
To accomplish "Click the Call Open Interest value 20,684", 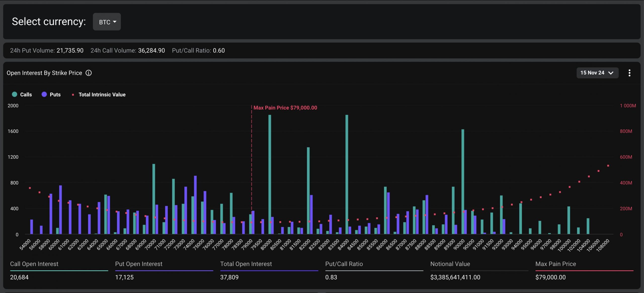I will point(19,277).
